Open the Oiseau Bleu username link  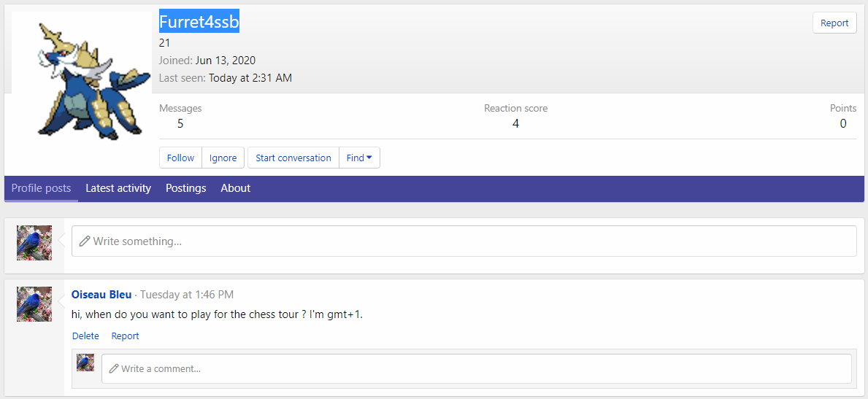point(101,295)
